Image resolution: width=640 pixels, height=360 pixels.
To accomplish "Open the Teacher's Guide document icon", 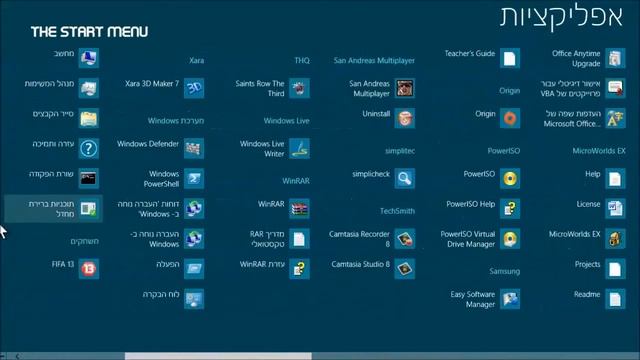I will point(510,58).
